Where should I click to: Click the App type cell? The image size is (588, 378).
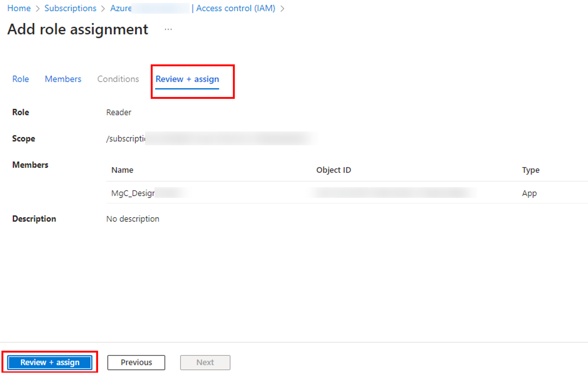[529, 193]
